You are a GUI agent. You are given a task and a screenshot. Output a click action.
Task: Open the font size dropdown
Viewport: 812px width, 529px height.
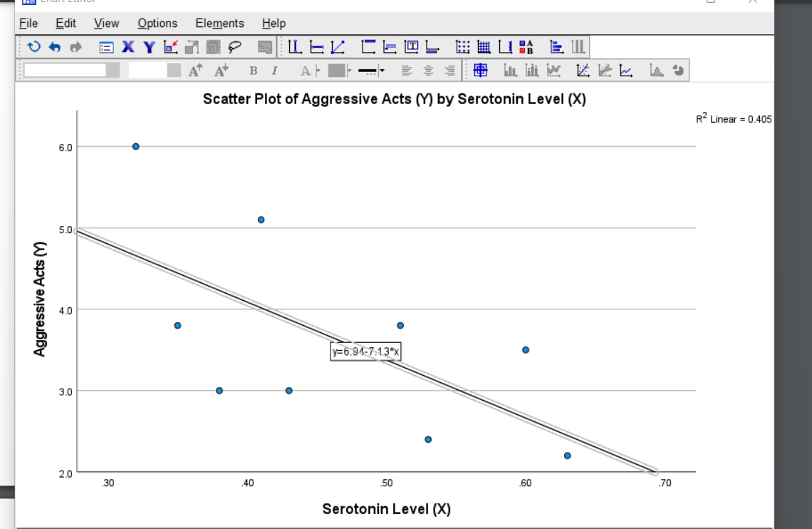tap(175, 70)
